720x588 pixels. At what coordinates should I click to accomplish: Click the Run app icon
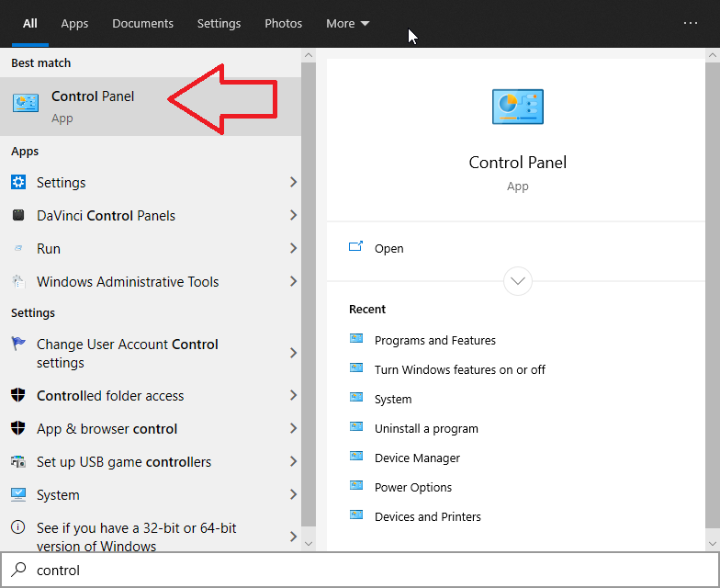pos(18,248)
